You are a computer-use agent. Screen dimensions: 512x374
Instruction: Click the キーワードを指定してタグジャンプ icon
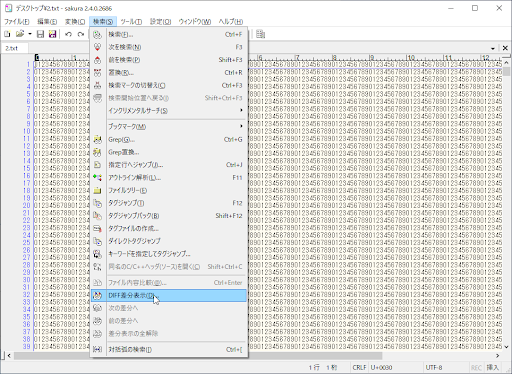(97, 254)
